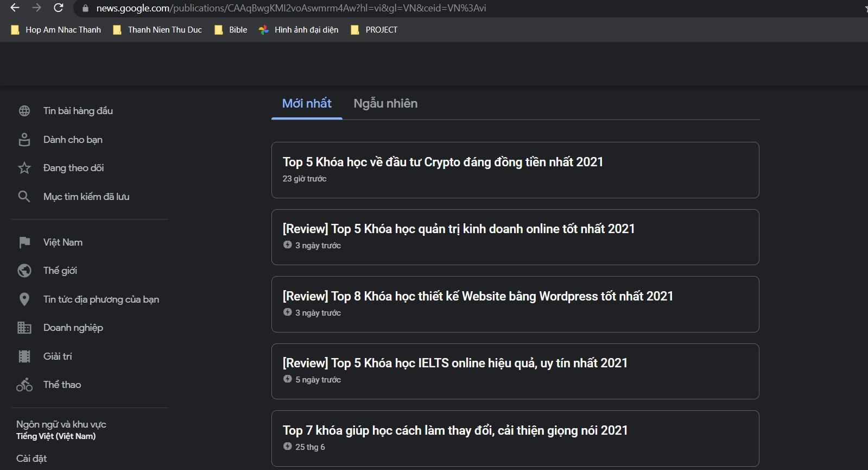This screenshot has height=470, width=868.
Task: Click magnifier icon for saved searches
Action: click(x=24, y=197)
